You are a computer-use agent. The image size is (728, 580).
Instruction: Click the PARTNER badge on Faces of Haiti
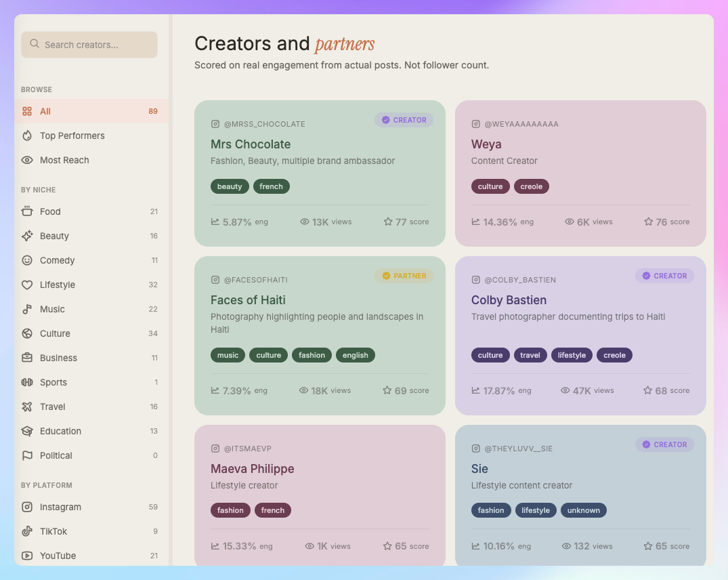(404, 276)
